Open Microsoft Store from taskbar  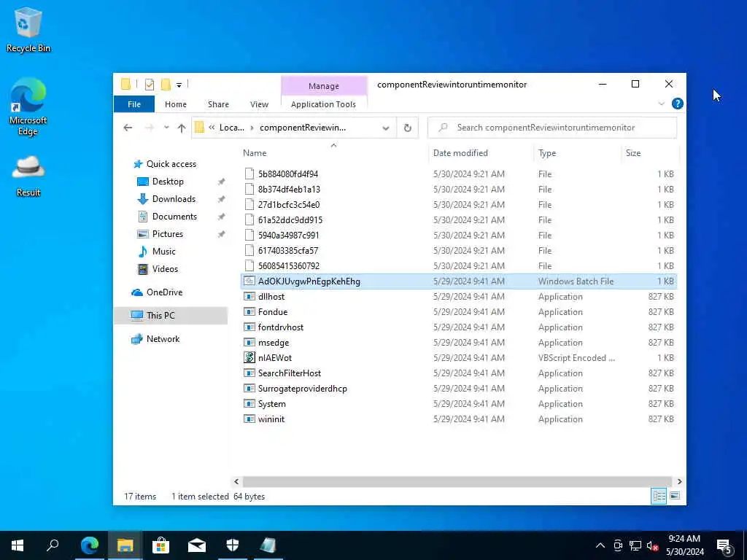point(160,545)
